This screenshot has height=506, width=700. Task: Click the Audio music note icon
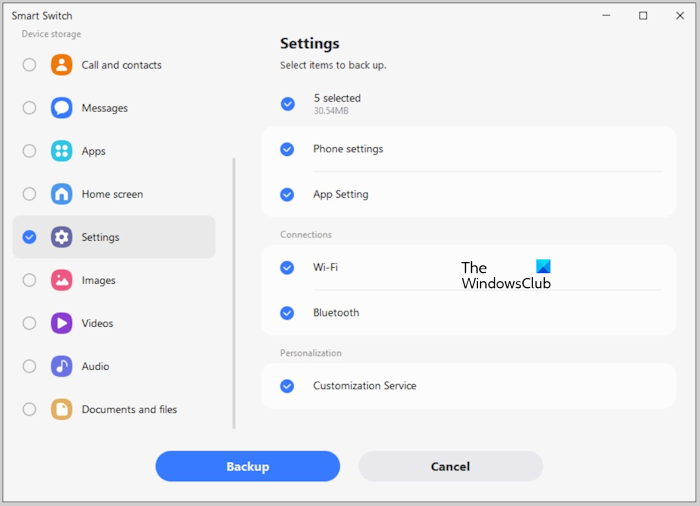62,366
